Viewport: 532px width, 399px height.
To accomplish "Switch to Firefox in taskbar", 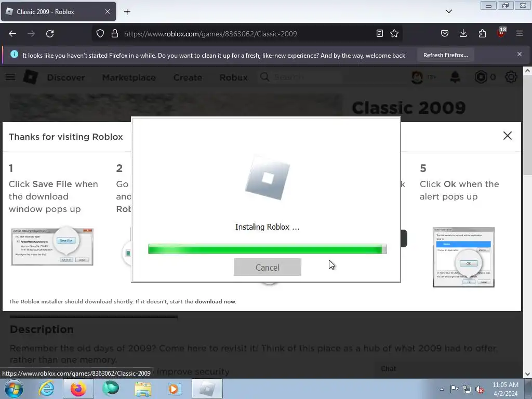I will point(78,389).
